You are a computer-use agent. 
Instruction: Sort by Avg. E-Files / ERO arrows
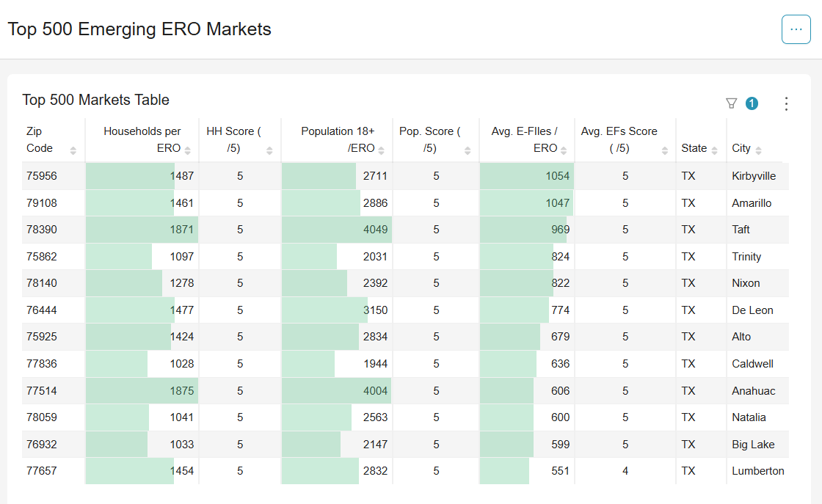(x=564, y=151)
